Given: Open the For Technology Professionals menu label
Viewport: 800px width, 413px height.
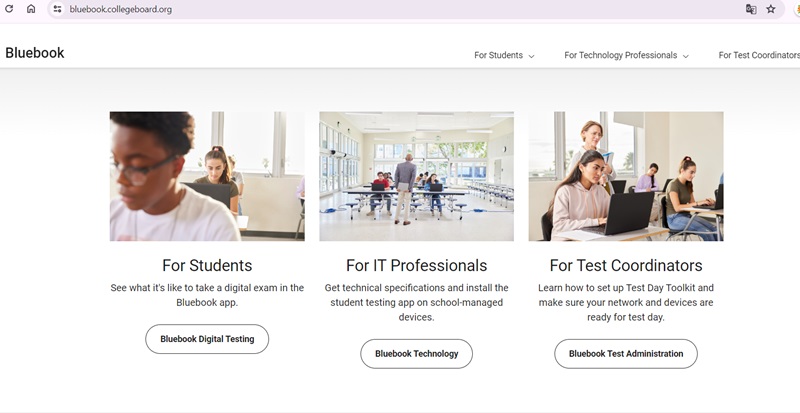Looking at the screenshot, I should tap(620, 55).
